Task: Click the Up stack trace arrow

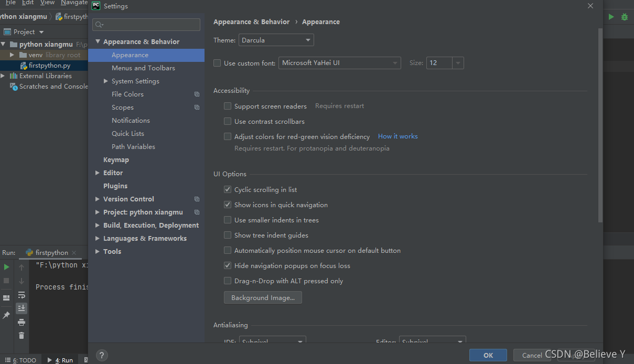Action: tap(22, 267)
